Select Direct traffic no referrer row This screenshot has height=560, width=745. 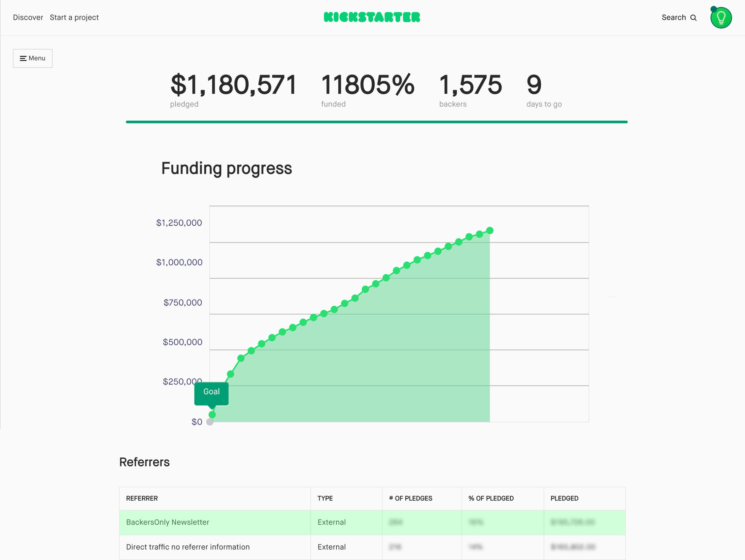coord(187,547)
